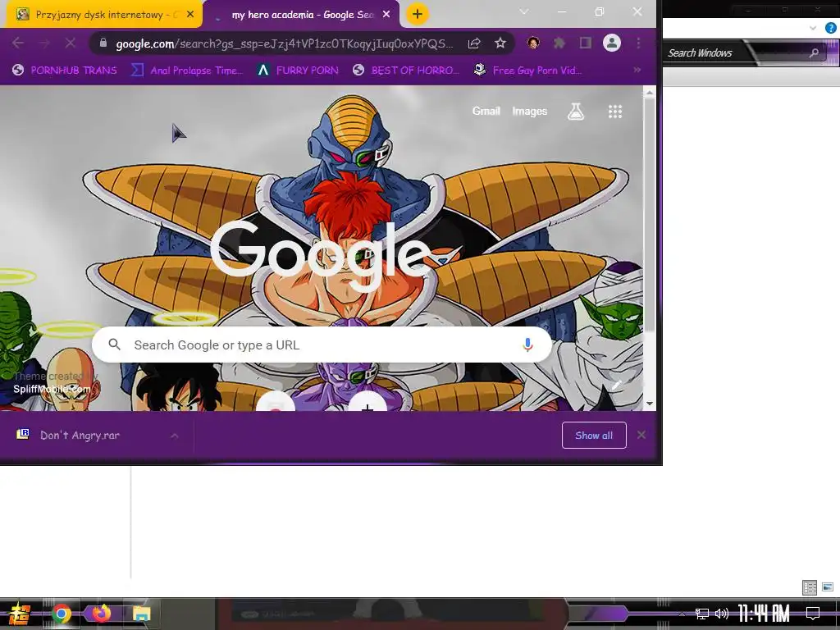
Task: Start voice search microphone
Action: (x=527, y=345)
